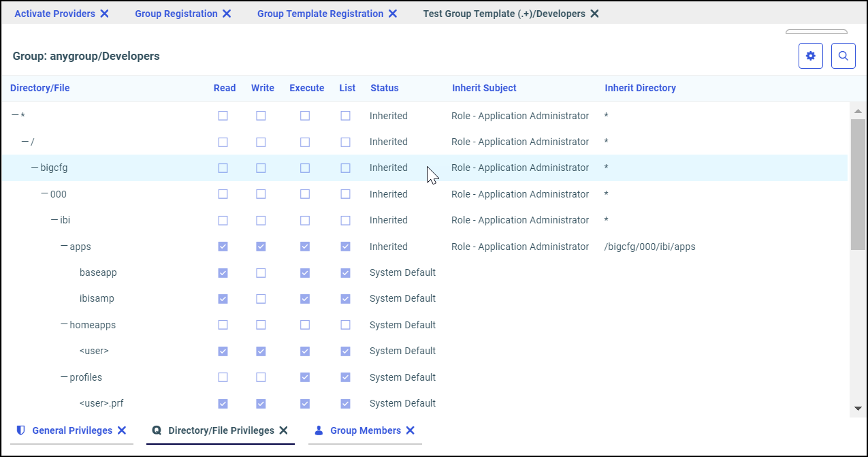Viewport: 868px width, 457px height.
Task: Switch to the Group Members tab
Action: [x=366, y=430]
